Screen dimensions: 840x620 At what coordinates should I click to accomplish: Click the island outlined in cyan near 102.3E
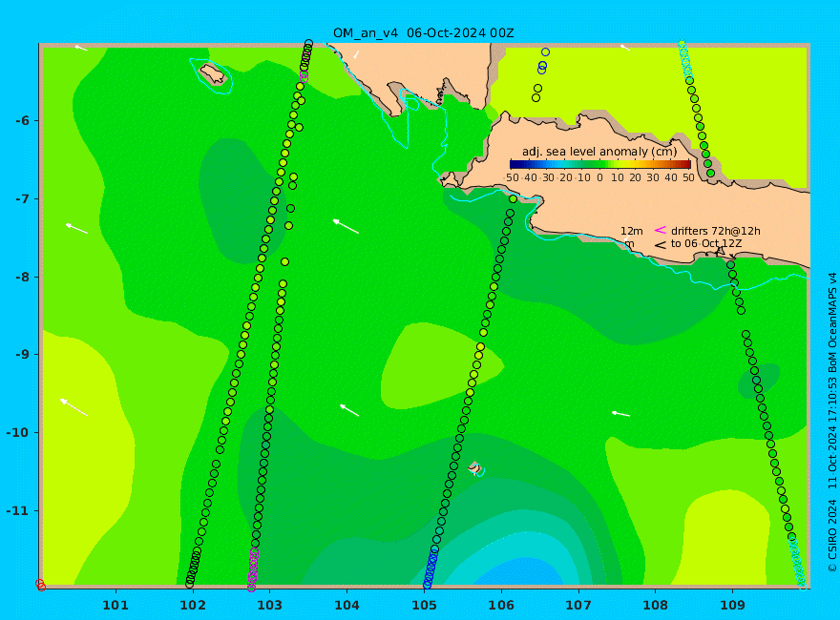point(213,73)
